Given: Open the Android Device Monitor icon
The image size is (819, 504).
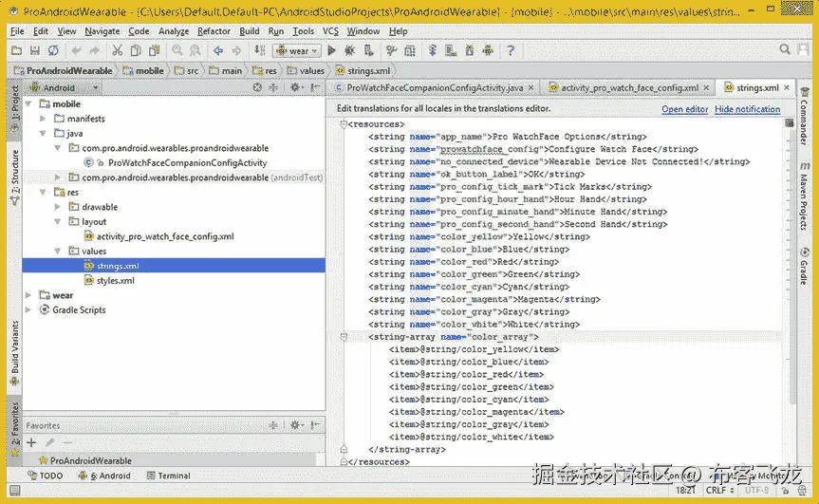Looking at the screenshot, I should coord(488,50).
